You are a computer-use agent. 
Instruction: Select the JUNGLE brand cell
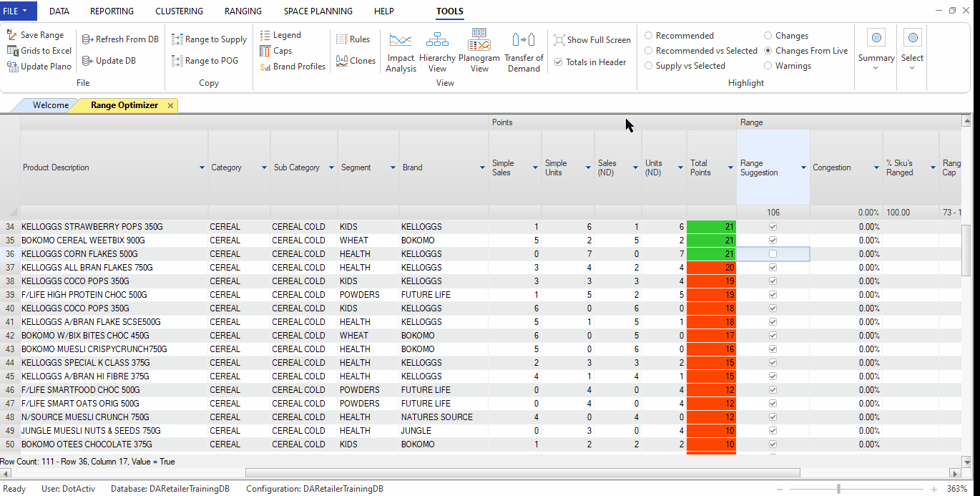(x=444, y=431)
